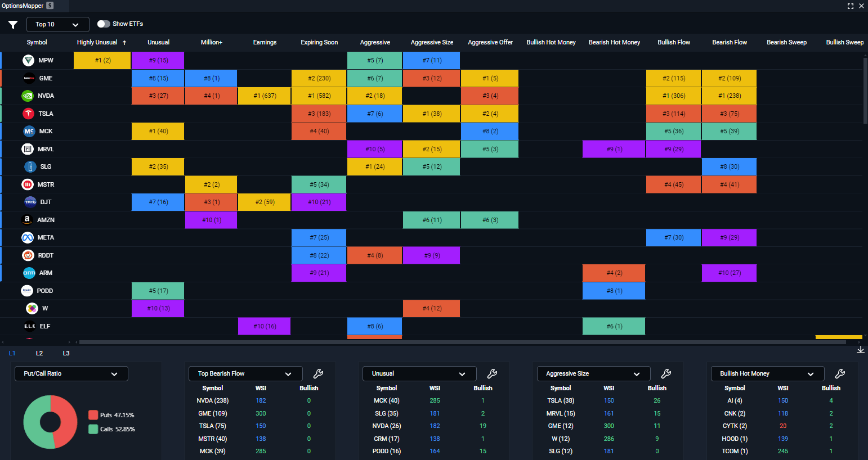Open Bullish Hot Money wrench settings

coord(840,374)
